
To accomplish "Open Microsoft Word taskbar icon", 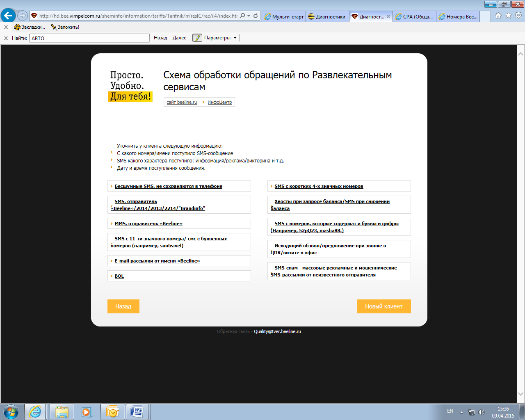I will pyautogui.click(x=137, y=412).
